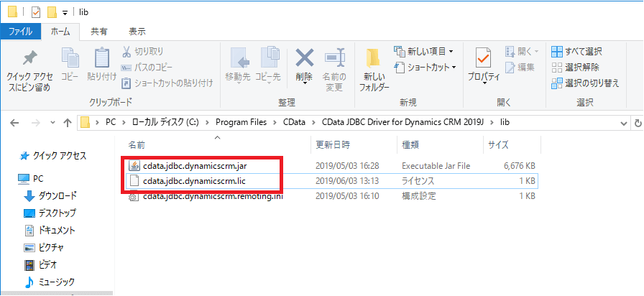Click the 2019/06/03 13:13 date cell
Image resolution: width=644 pixels, height=296 pixels.
coord(347,180)
